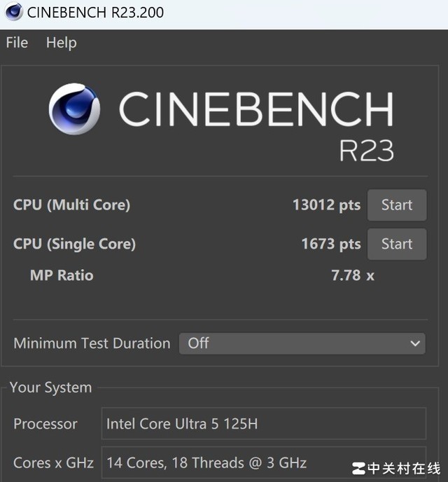Click the 13012 pts multi core score

[x=326, y=205]
